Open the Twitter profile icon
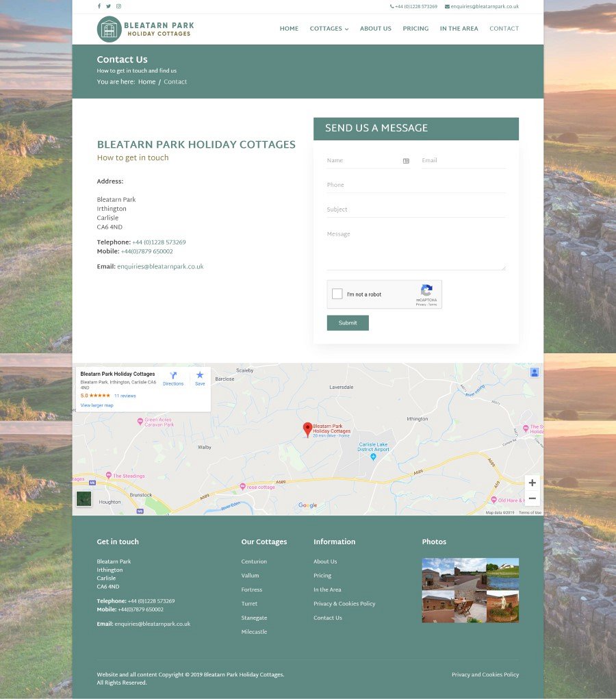 pyautogui.click(x=108, y=6)
